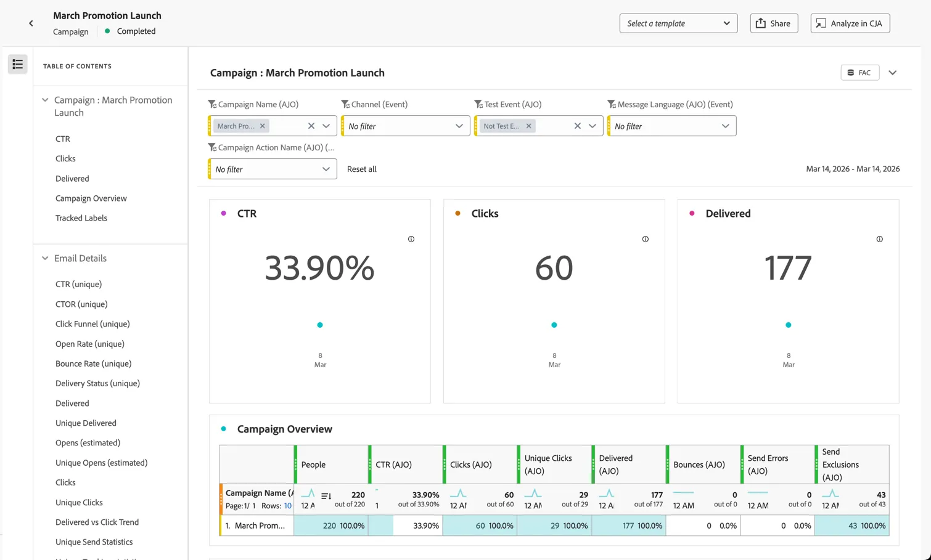This screenshot has height=560, width=931.
Task: Toggle the table of contents panel icon
Action: (18, 64)
